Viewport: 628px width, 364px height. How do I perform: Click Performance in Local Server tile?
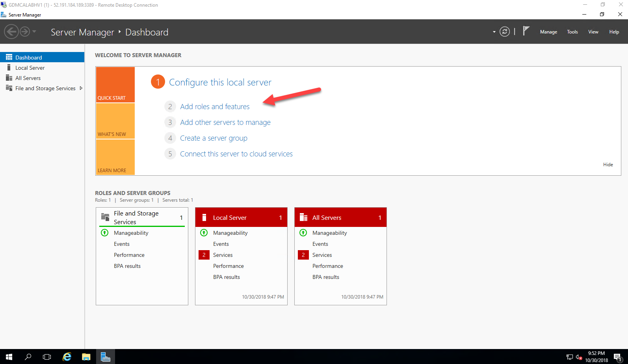click(x=229, y=266)
